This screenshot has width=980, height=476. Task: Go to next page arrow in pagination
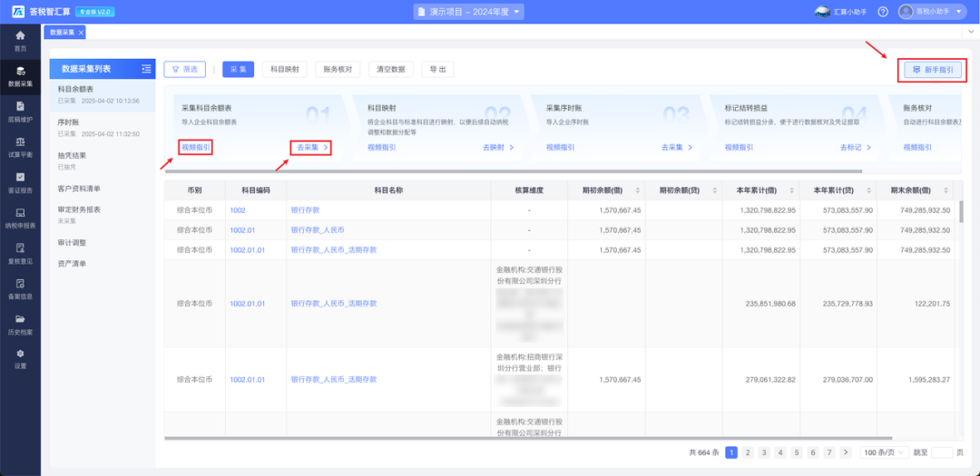pos(846,452)
